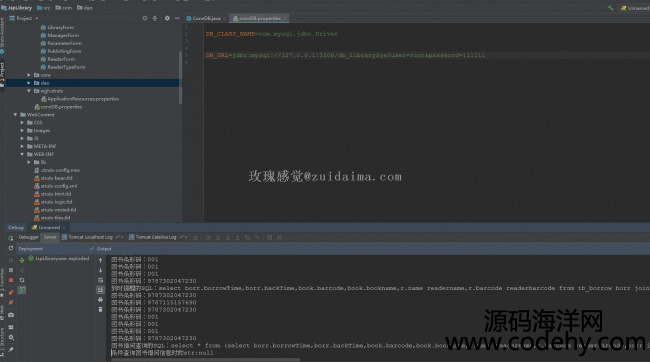650x362 pixels.
Task: Collapse the WebContent folder
Action: click(x=15, y=115)
